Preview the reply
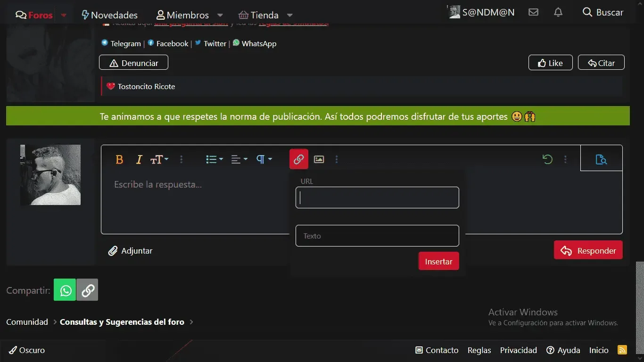This screenshot has height=362, width=644. [601, 159]
